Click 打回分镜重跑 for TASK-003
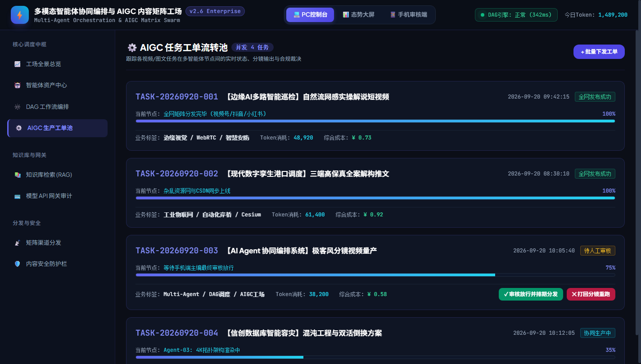This screenshot has width=641, height=364. coord(591,294)
